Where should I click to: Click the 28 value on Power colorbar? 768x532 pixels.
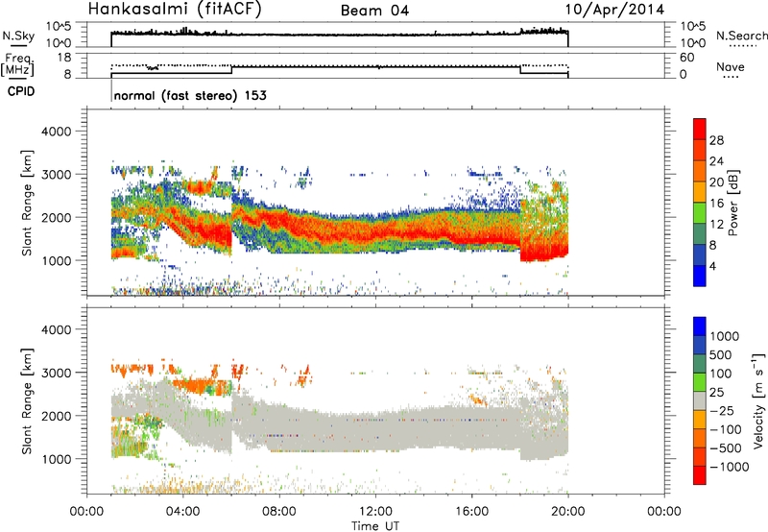[x=716, y=140]
